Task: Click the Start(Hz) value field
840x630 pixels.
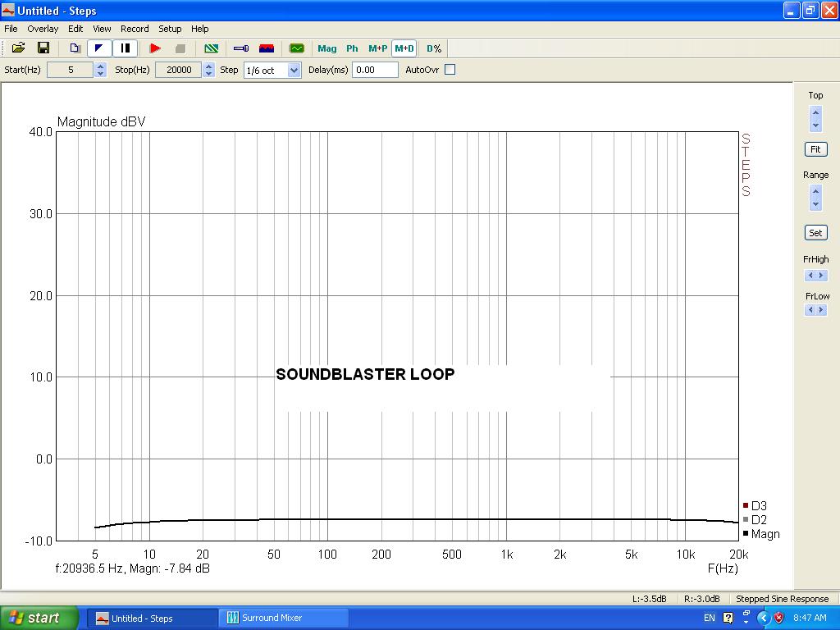Action: click(x=71, y=70)
